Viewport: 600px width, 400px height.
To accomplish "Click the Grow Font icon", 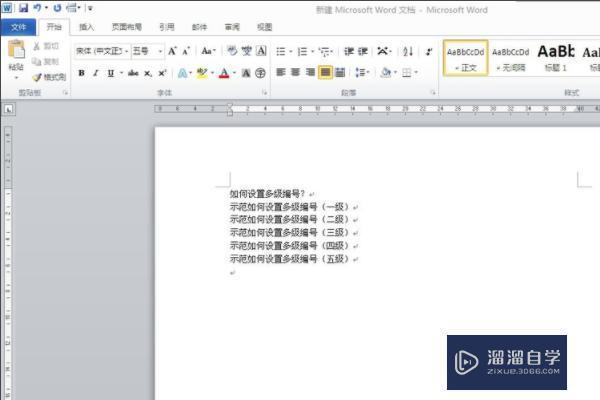I will [x=172, y=51].
